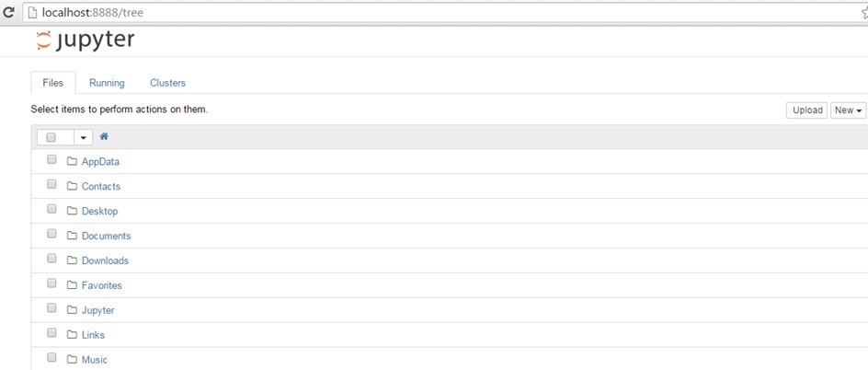Screen dimensions: 868x370
Task: Click the folder icon beside Music
Action: [x=73, y=360]
